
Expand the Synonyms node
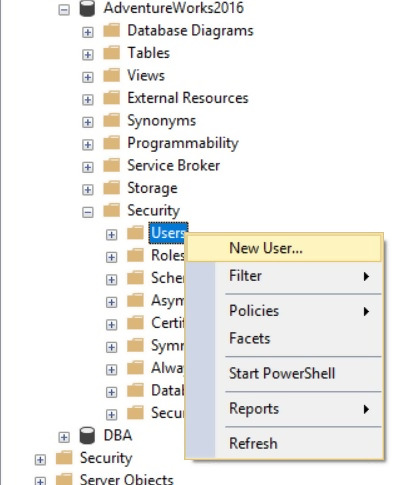88,122
